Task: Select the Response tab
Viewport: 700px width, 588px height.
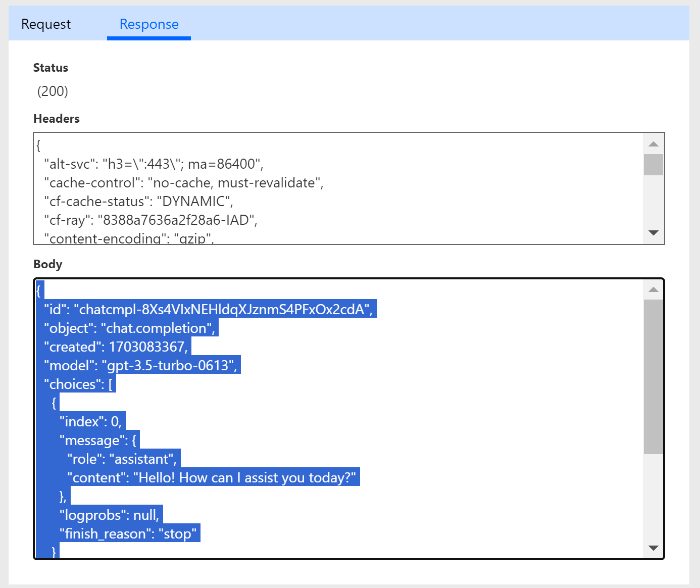Action: point(149,24)
